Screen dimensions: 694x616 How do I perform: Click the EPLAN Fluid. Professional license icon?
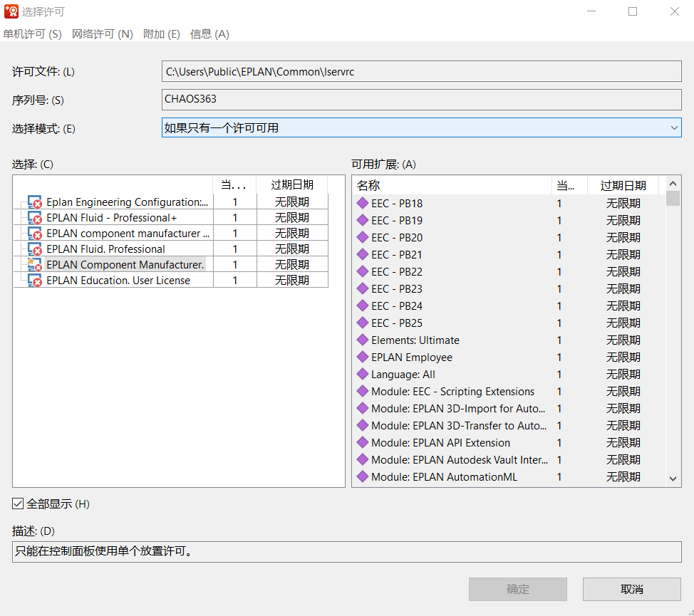click(35, 249)
